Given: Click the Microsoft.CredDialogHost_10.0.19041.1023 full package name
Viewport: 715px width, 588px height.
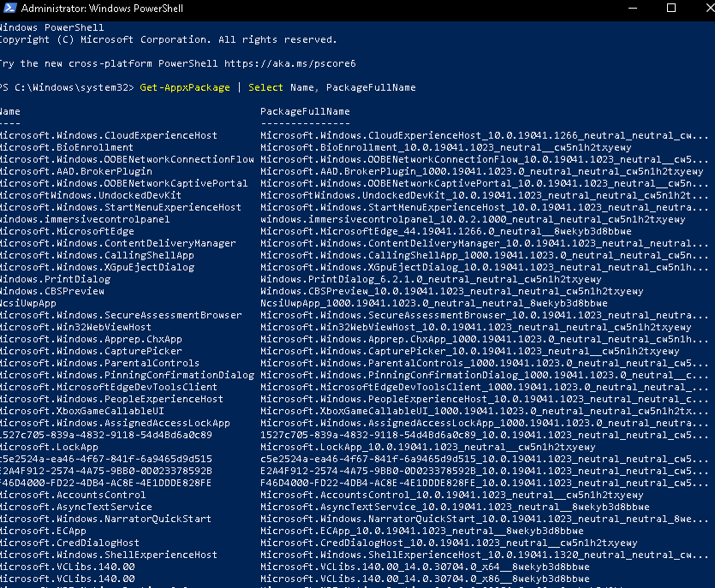Looking at the screenshot, I should point(449,543).
